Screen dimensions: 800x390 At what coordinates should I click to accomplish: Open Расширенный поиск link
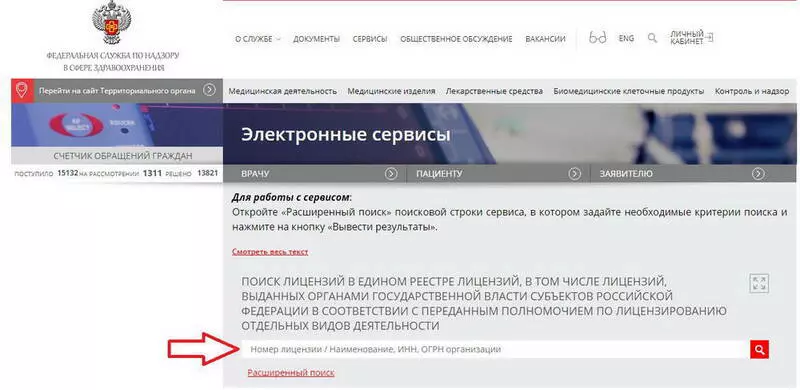tap(291, 373)
